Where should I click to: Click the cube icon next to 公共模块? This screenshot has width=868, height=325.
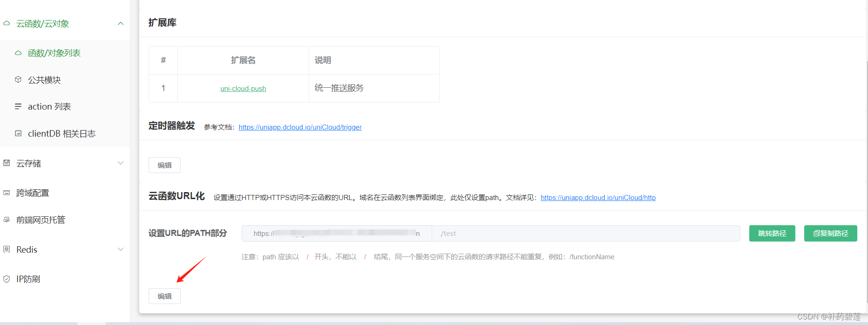tap(18, 80)
